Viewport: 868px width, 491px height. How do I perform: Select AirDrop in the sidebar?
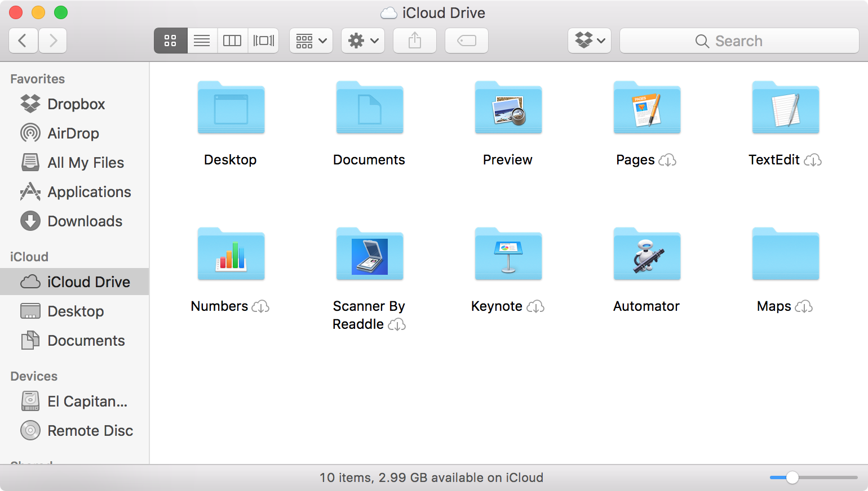[x=74, y=133]
